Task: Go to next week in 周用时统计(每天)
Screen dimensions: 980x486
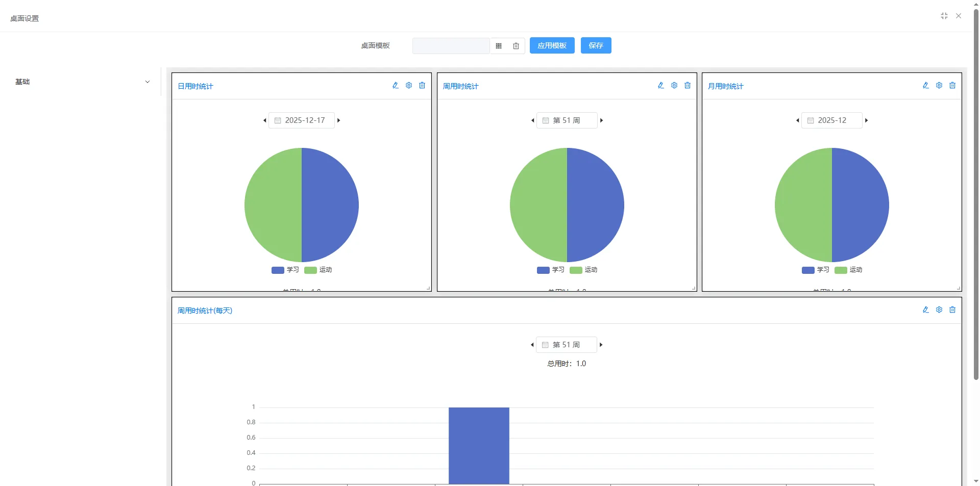Action: (x=601, y=345)
